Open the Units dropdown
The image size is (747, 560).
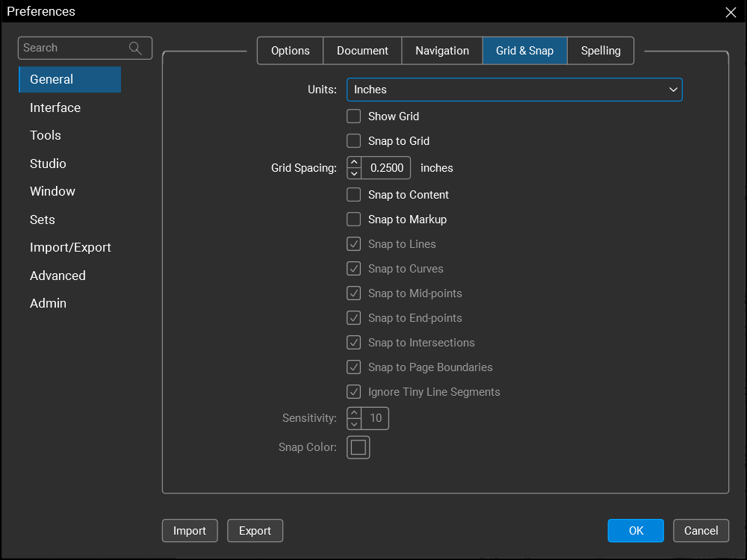point(514,90)
